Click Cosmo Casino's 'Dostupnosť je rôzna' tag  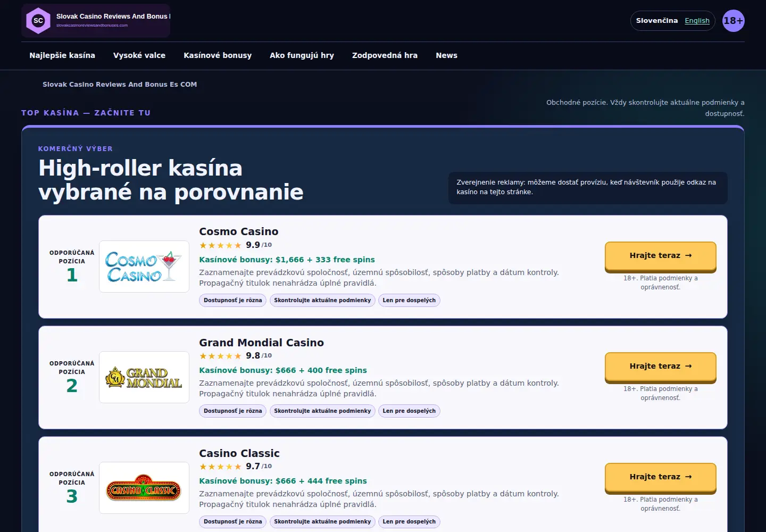[x=233, y=301]
